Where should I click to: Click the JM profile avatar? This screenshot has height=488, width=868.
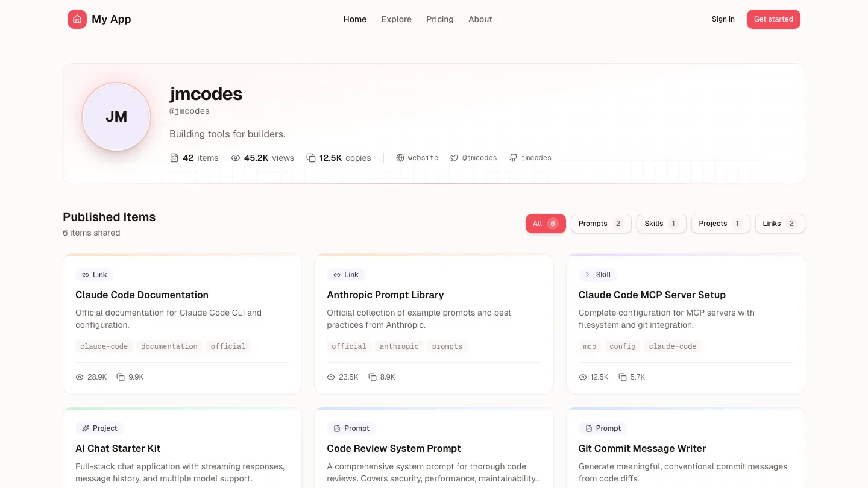[x=116, y=117]
